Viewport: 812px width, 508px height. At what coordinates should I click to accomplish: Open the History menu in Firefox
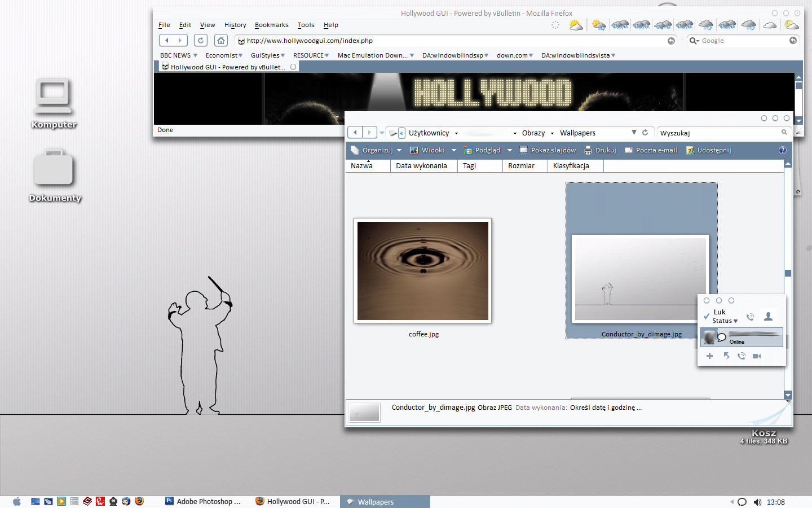tap(235, 25)
